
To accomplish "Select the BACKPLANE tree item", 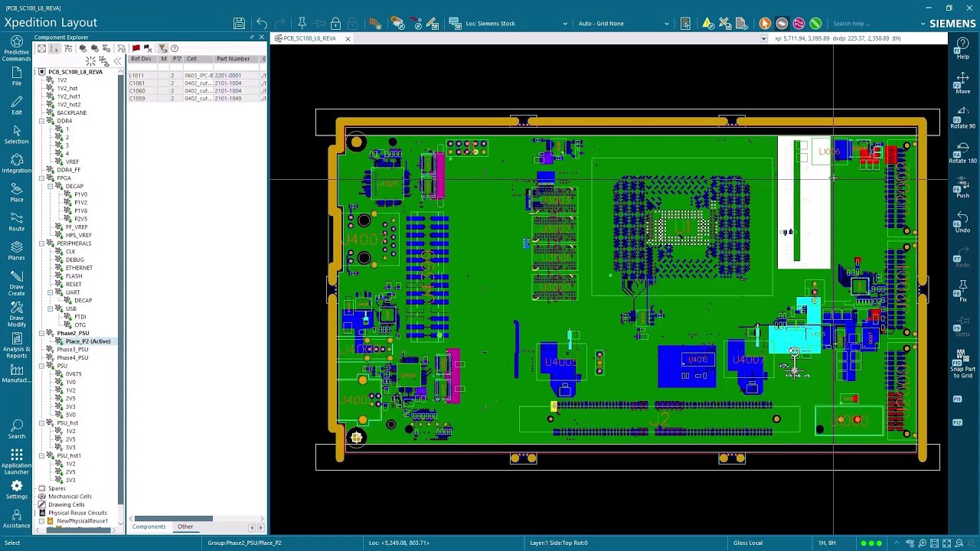I will pyautogui.click(x=72, y=112).
